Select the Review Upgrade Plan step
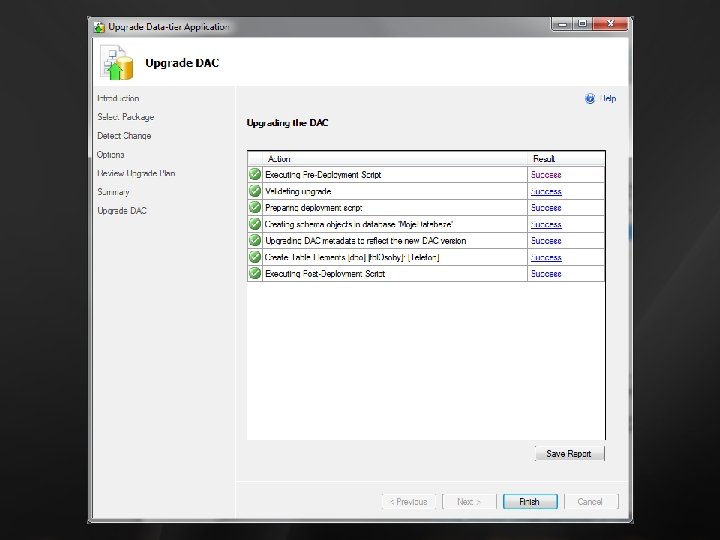Screen dimensions: 720x540 point(136,174)
